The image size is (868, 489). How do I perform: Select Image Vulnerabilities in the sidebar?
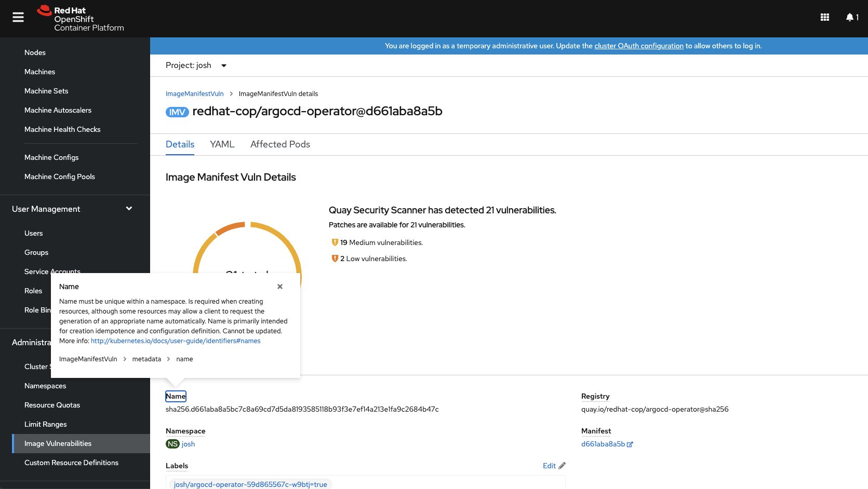click(x=58, y=443)
